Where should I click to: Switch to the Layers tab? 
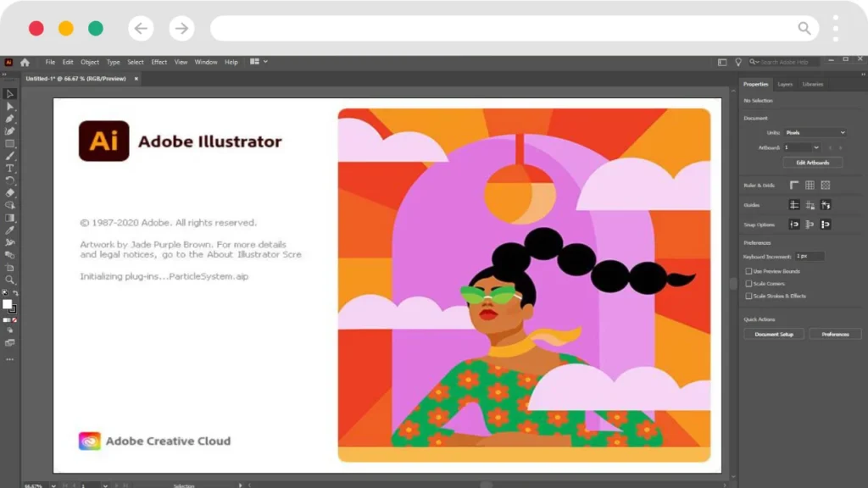tap(785, 84)
